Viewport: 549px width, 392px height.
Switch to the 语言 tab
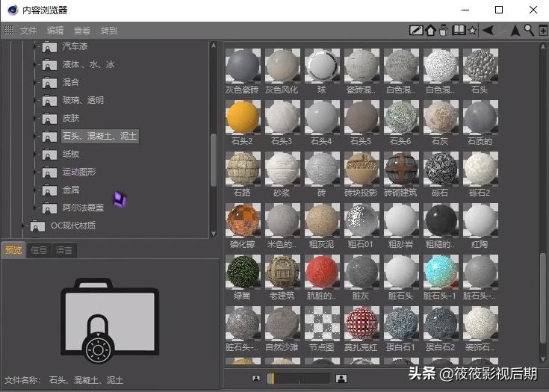(x=64, y=250)
